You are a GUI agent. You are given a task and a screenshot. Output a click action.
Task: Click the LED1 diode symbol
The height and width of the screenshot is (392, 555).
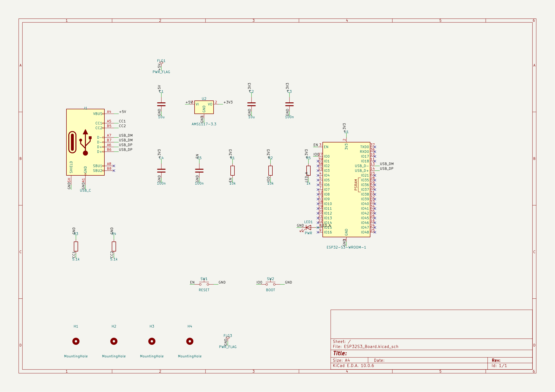pos(308,228)
